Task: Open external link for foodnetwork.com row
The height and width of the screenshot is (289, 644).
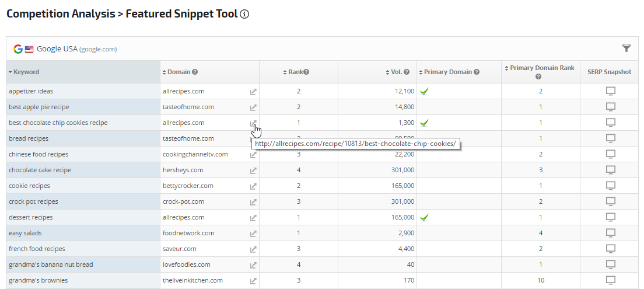Action: tap(253, 234)
